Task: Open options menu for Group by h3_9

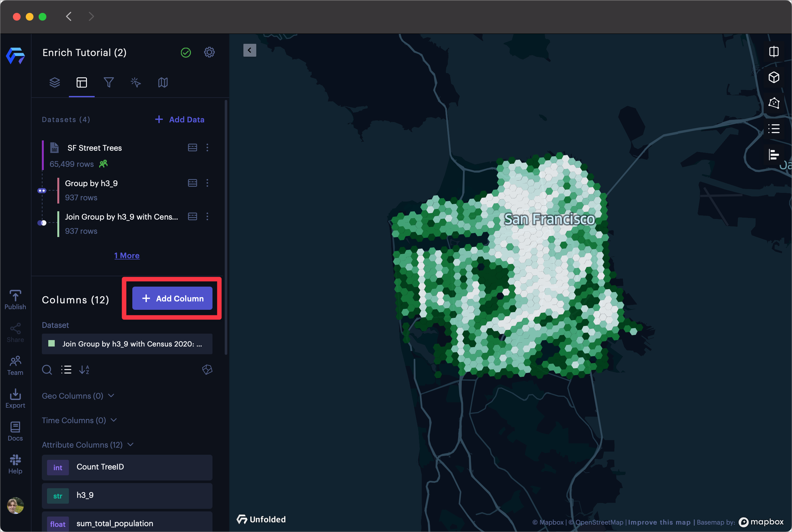Action: (207, 183)
